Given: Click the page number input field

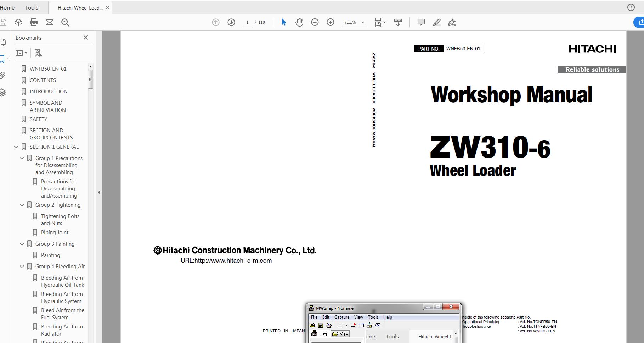Looking at the screenshot, I should (247, 22).
